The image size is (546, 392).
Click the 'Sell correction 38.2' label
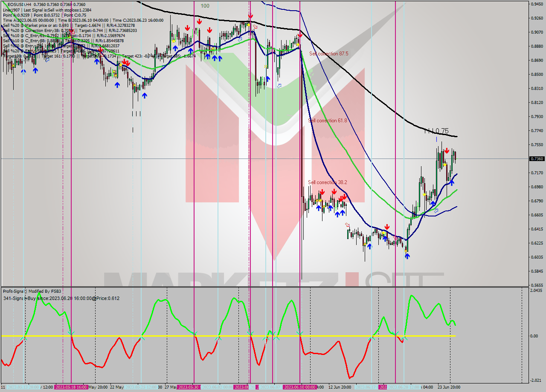328,182
